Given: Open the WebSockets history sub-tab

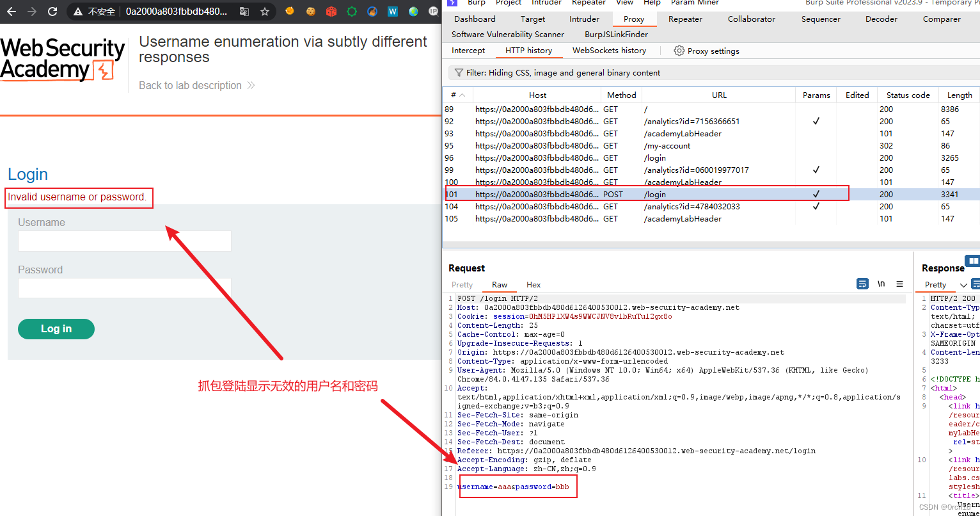Looking at the screenshot, I should point(609,51).
